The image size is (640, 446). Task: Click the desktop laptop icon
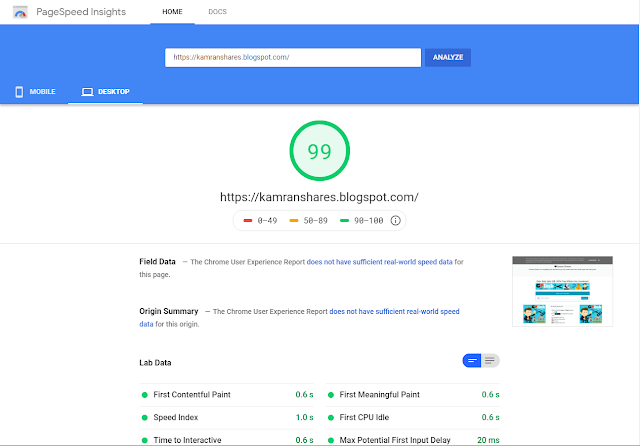87,92
